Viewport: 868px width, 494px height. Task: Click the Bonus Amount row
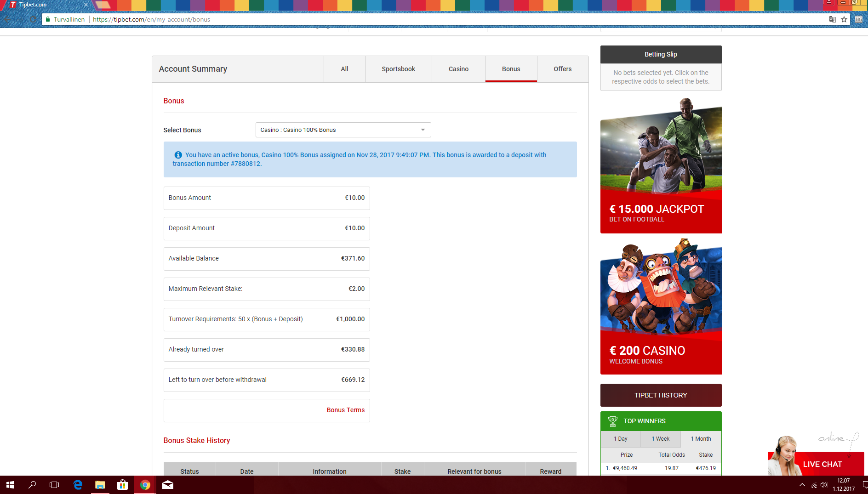pyautogui.click(x=267, y=198)
